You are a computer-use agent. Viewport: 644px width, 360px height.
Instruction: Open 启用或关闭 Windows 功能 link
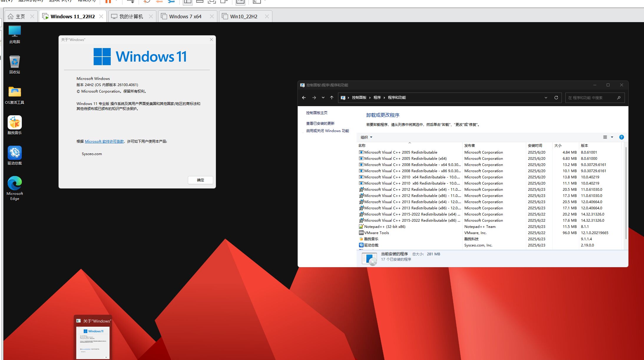[x=327, y=131]
